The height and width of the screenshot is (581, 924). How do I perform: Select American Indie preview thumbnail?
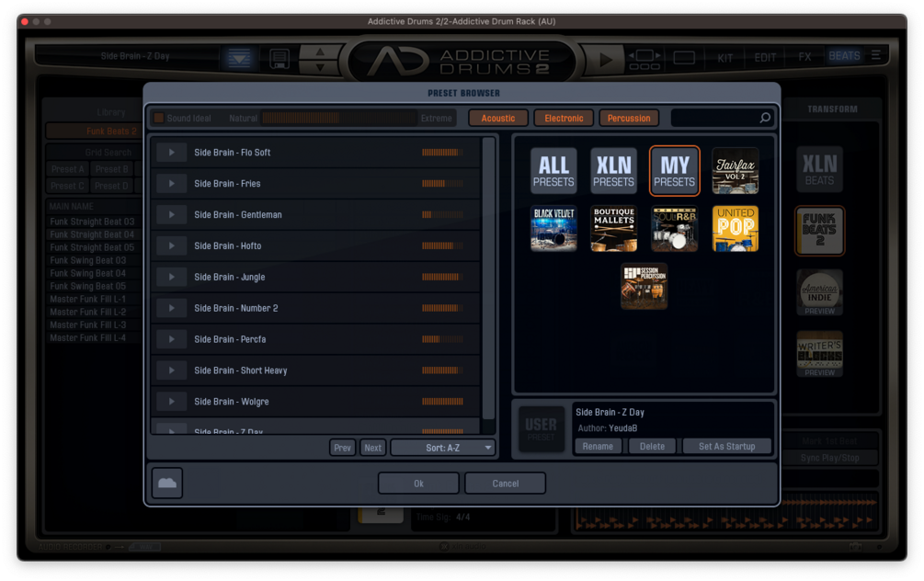click(819, 292)
